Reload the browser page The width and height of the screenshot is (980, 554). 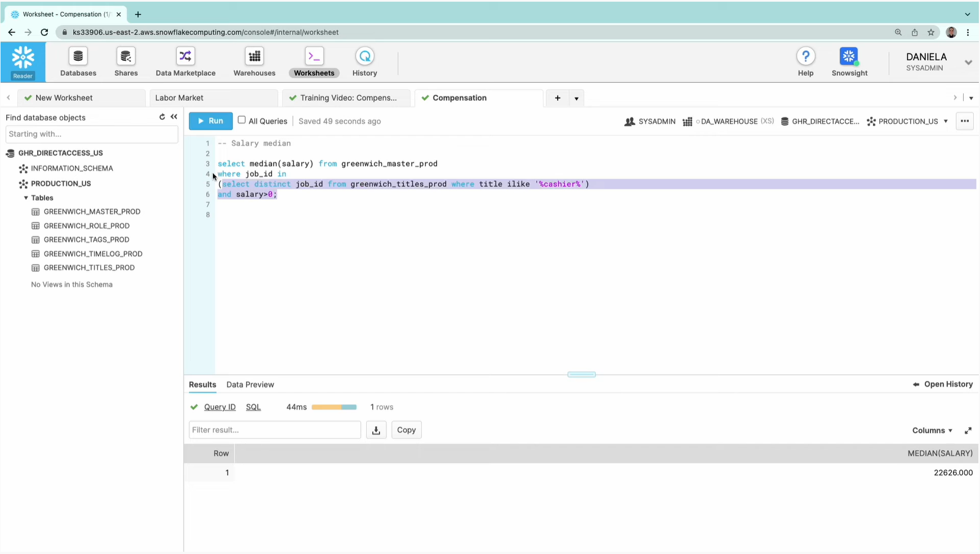point(44,32)
